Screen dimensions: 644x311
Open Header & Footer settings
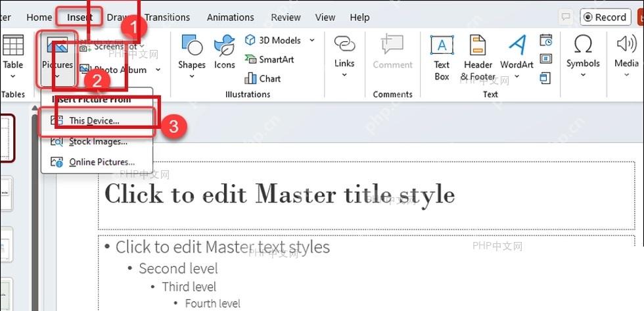(478, 57)
